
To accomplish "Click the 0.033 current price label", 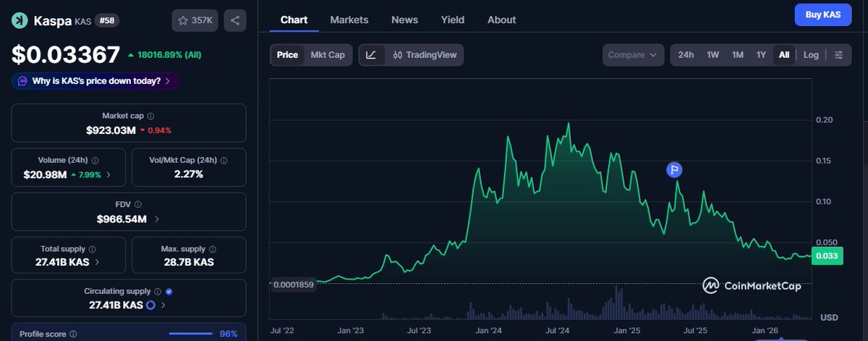I will tap(827, 256).
